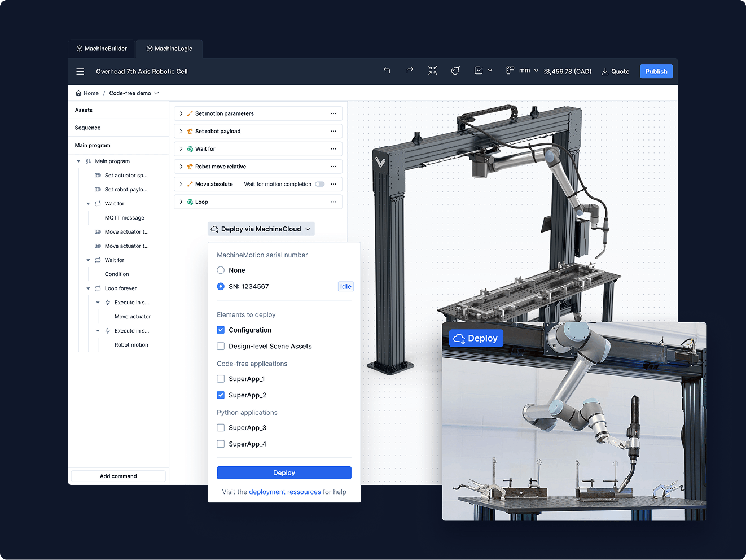Switch to the MachineBuilder tab
This screenshot has width=746, height=560.
coord(102,49)
